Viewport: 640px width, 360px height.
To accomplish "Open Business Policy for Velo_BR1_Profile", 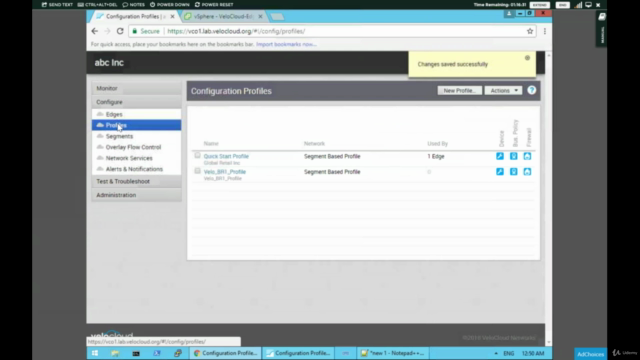I will point(513,172).
